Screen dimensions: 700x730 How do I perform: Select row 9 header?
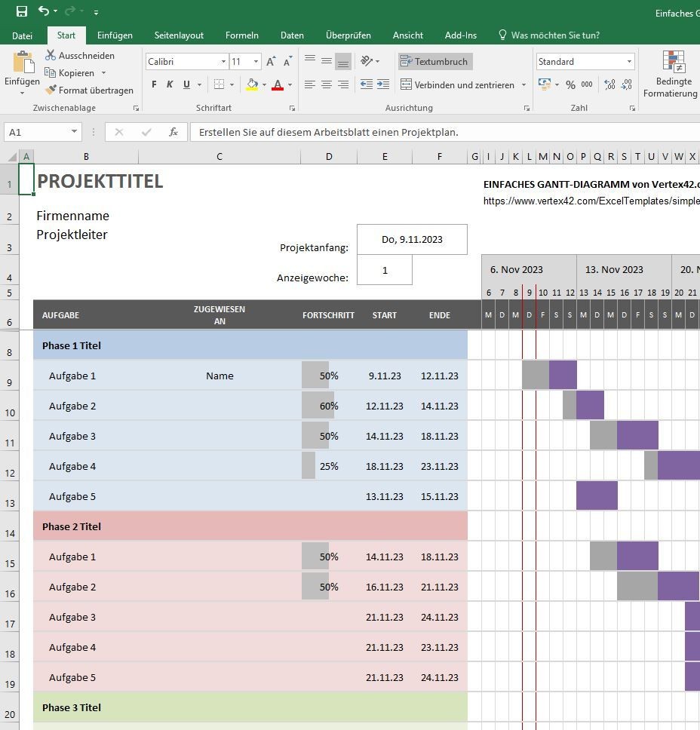[9, 376]
